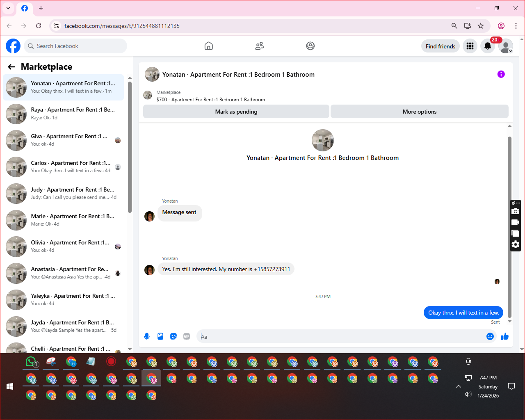
Task: Open the Raya conversation
Action: pyautogui.click(x=64, y=114)
